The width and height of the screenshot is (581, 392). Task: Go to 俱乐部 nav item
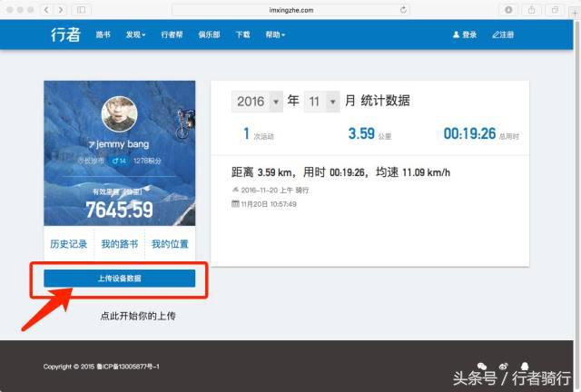tap(209, 34)
